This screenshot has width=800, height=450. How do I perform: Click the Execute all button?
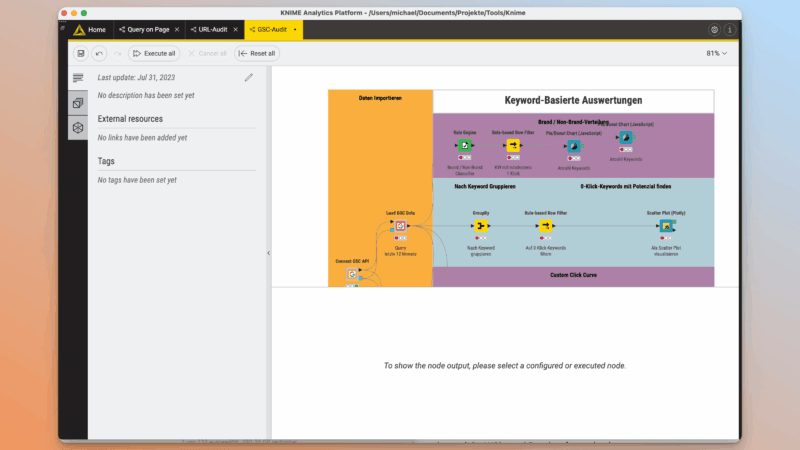pos(154,53)
